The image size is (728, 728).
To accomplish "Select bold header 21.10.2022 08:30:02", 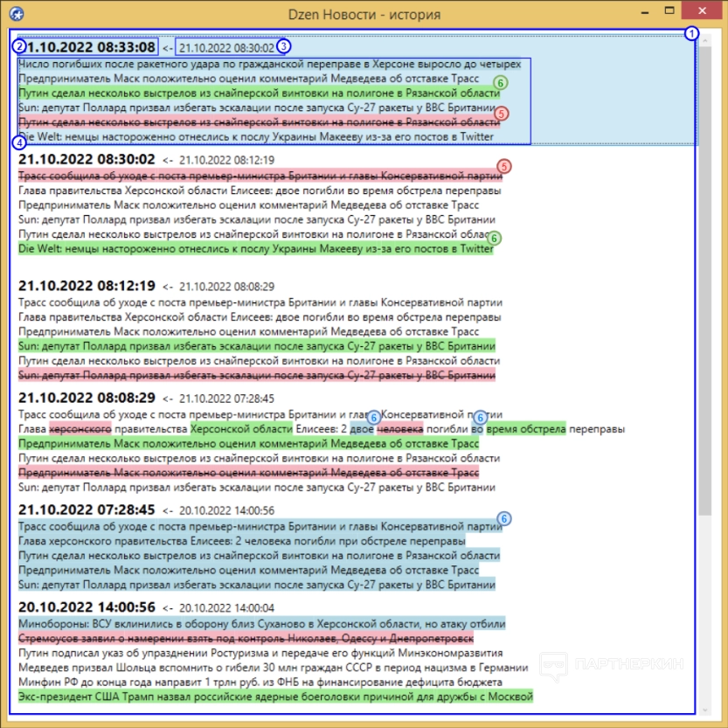I will pyautogui.click(x=87, y=159).
